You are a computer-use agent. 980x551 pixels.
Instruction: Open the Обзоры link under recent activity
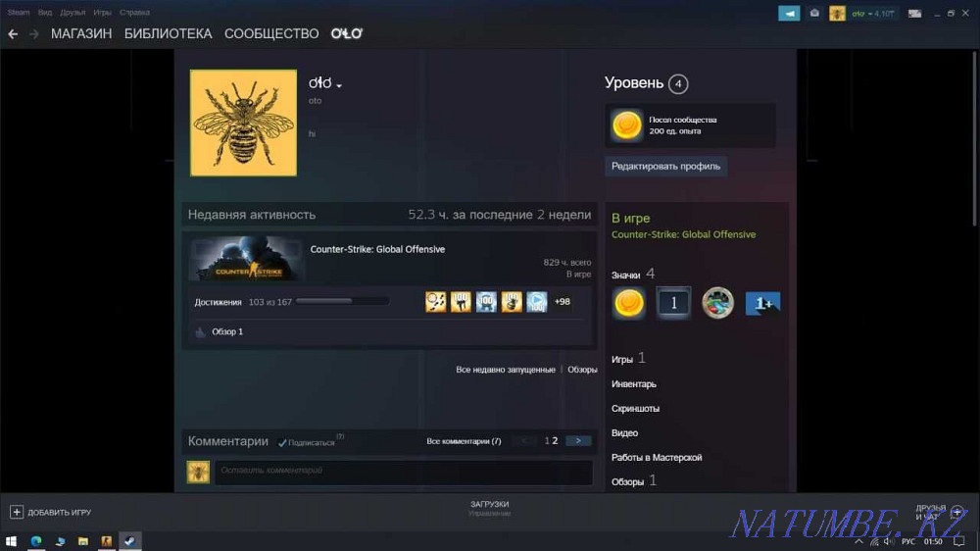pos(582,370)
